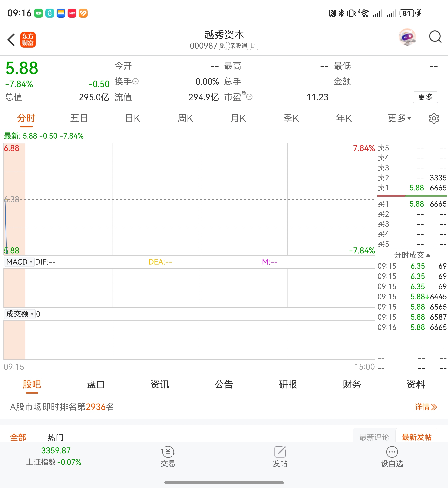Tap the Wi-Fi status icon
The image size is (448, 488).
pyautogui.click(x=363, y=13)
